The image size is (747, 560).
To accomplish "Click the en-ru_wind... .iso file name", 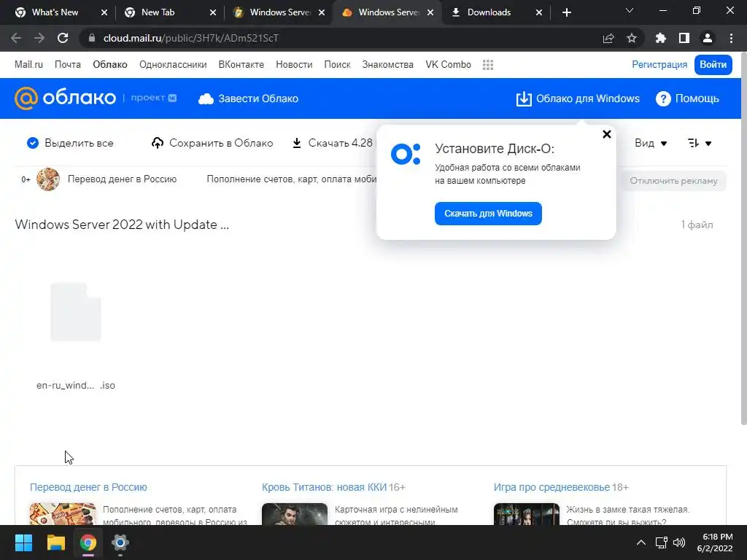I will (76, 385).
